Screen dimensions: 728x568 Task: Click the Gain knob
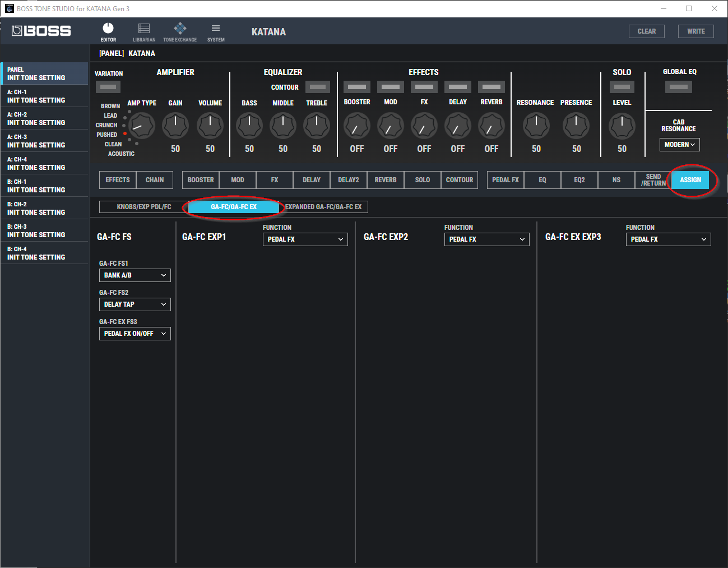point(175,126)
